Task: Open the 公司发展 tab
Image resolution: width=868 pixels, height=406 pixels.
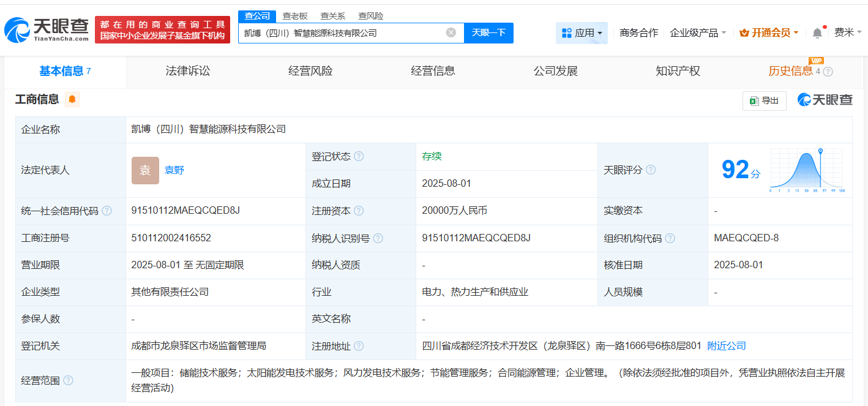Action: tap(555, 71)
